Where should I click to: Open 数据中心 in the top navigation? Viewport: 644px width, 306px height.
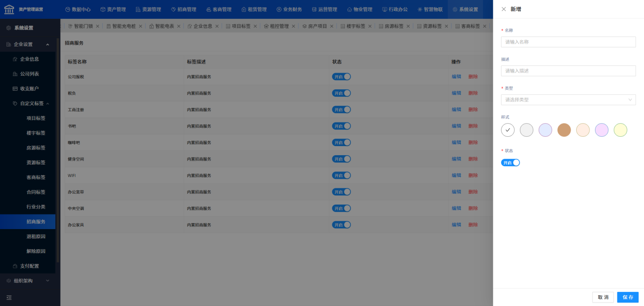[78, 9]
